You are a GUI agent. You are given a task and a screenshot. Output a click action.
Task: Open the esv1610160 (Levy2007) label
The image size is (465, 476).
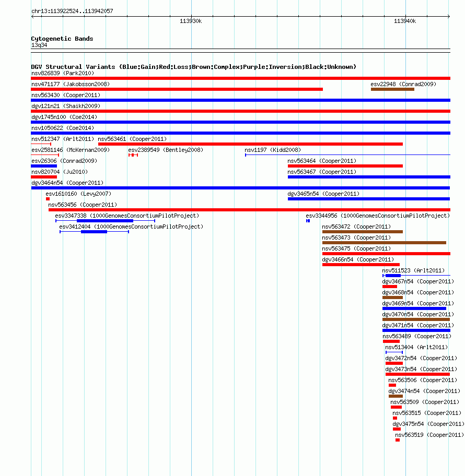click(x=78, y=194)
